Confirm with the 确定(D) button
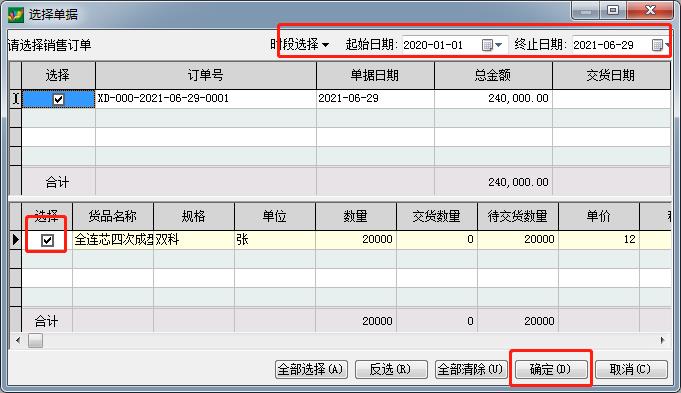This screenshot has height=393, width=681. coord(551,369)
